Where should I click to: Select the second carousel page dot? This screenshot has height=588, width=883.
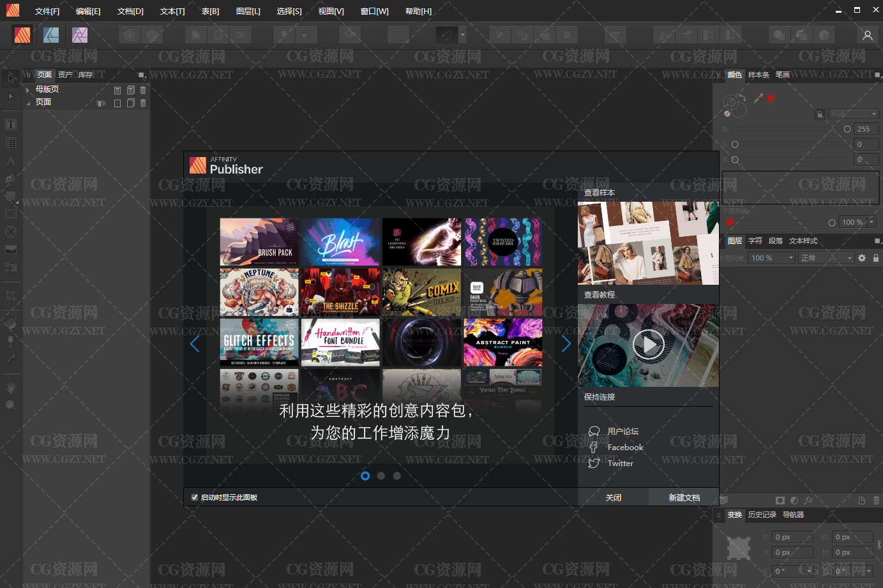381,476
